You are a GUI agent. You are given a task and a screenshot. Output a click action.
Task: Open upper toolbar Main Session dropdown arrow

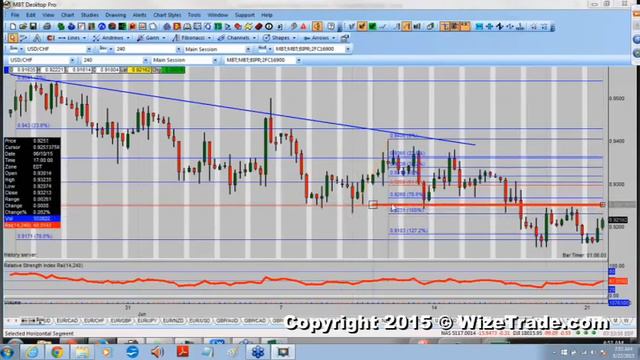point(248,49)
